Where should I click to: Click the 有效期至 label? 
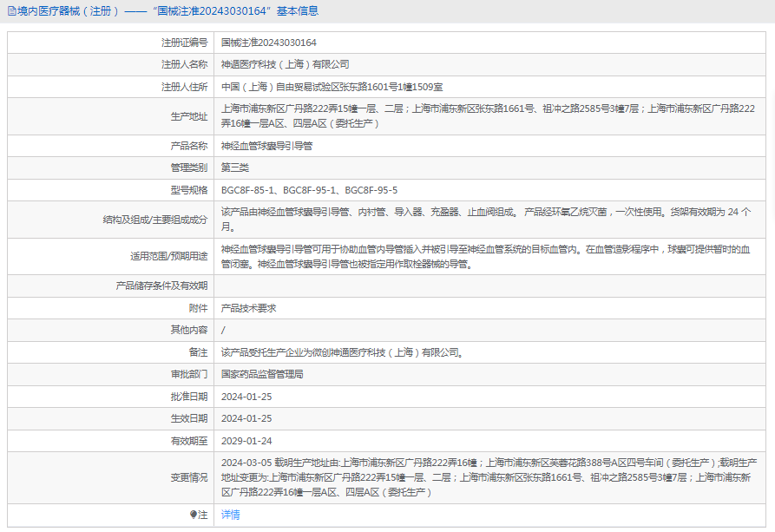tap(189, 441)
